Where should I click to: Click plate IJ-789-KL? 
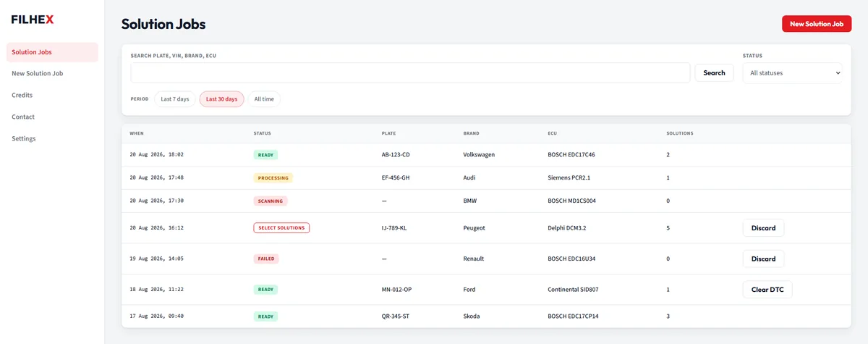pos(394,228)
